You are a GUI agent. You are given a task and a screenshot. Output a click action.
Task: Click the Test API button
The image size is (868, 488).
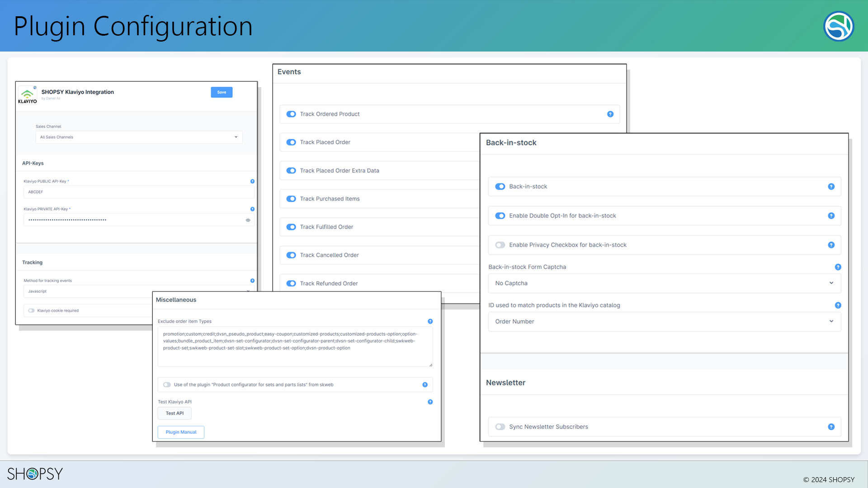coord(175,413)
